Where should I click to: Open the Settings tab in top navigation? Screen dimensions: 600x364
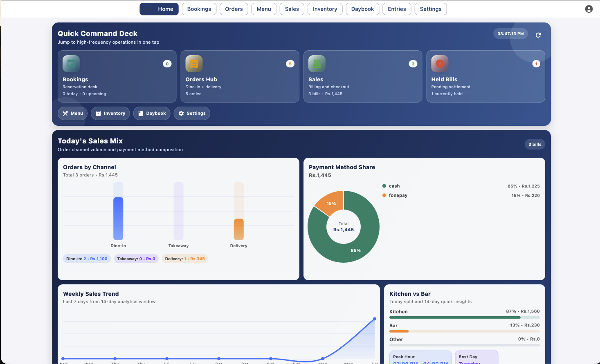click(431, 9)
